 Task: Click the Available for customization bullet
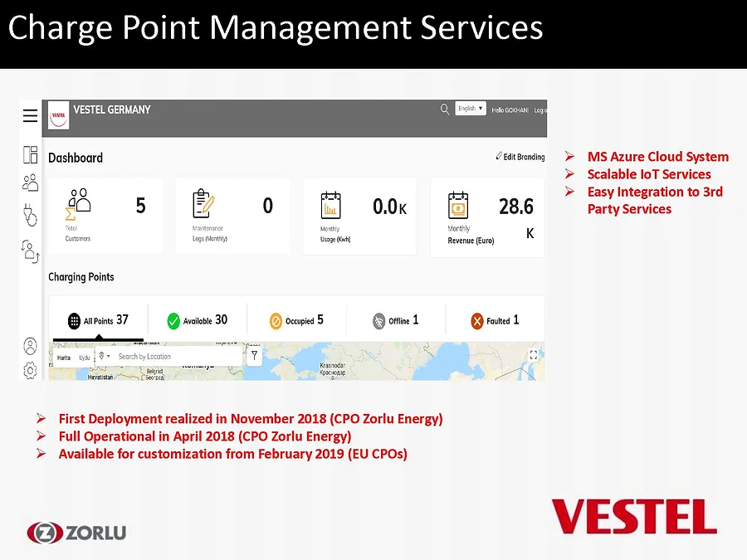point(233,454)
